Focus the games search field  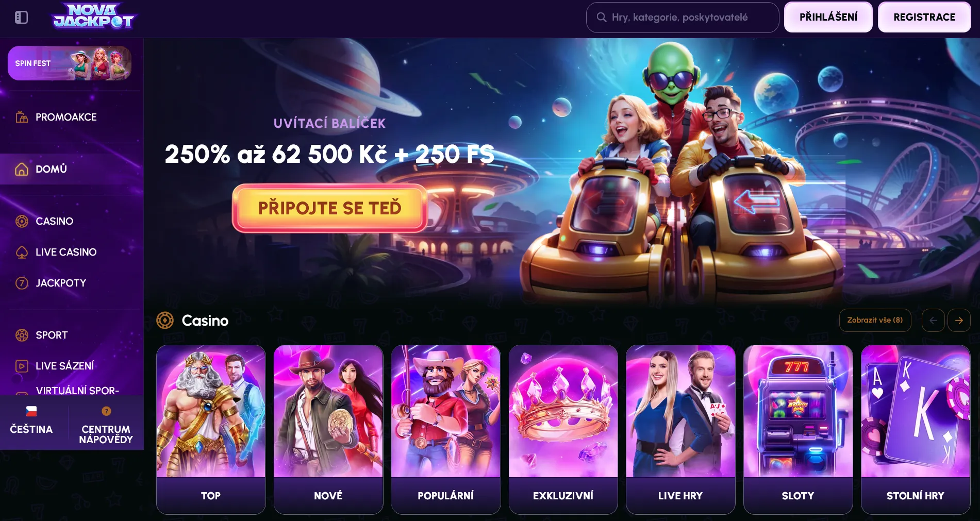pyautogui.click(x=683, y=17)
